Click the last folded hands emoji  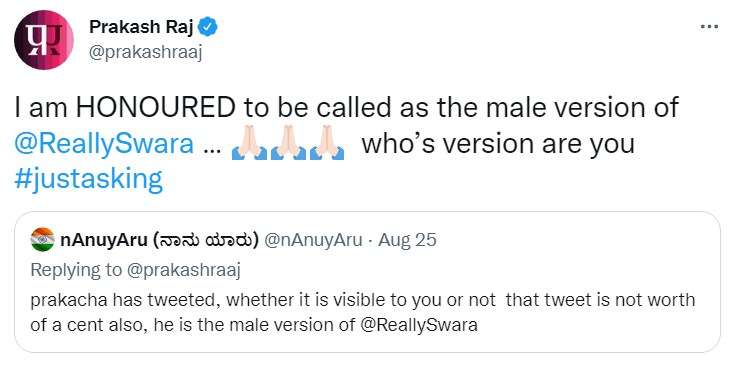tap(327, 144)
